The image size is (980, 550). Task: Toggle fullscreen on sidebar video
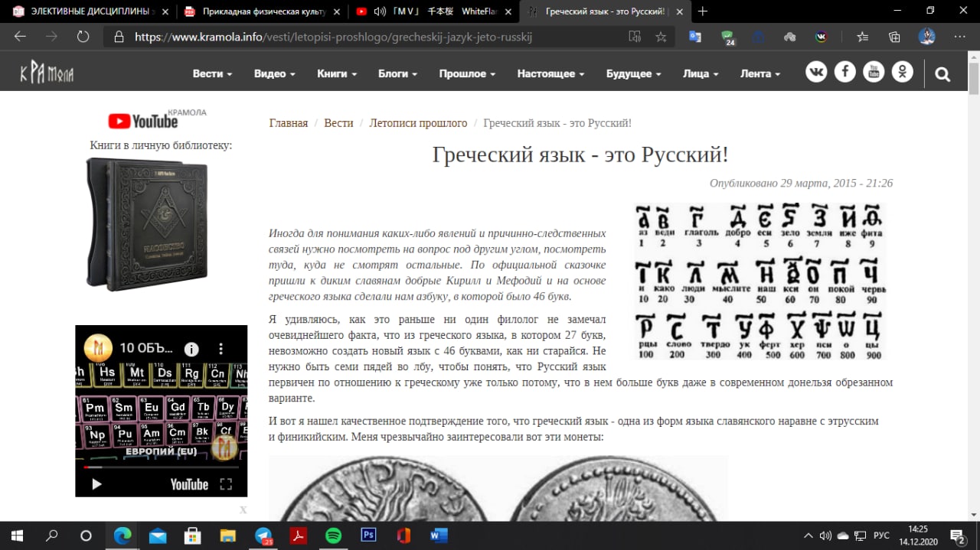pos(226,484)
